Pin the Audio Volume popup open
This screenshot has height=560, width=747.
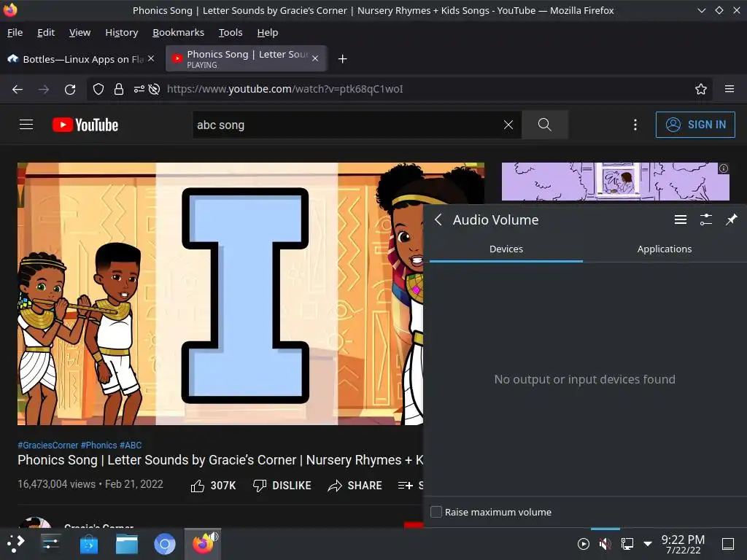(x=731, y=219)
